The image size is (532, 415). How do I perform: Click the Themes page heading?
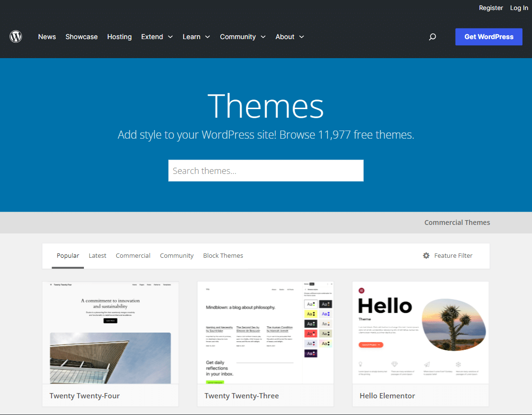pos(266,106)
